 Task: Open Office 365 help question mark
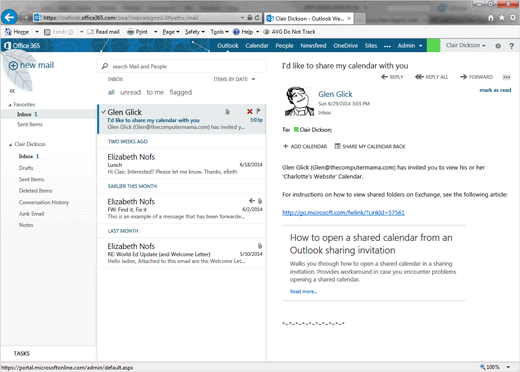coord(512,46)
